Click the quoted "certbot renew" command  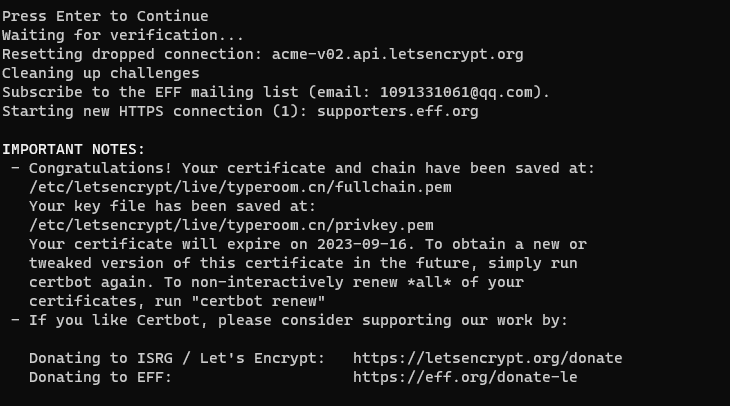pos(258,301)
